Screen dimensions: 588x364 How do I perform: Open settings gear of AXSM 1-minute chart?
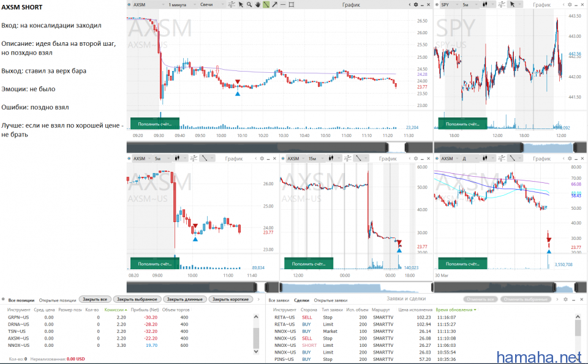pos(415,4)
